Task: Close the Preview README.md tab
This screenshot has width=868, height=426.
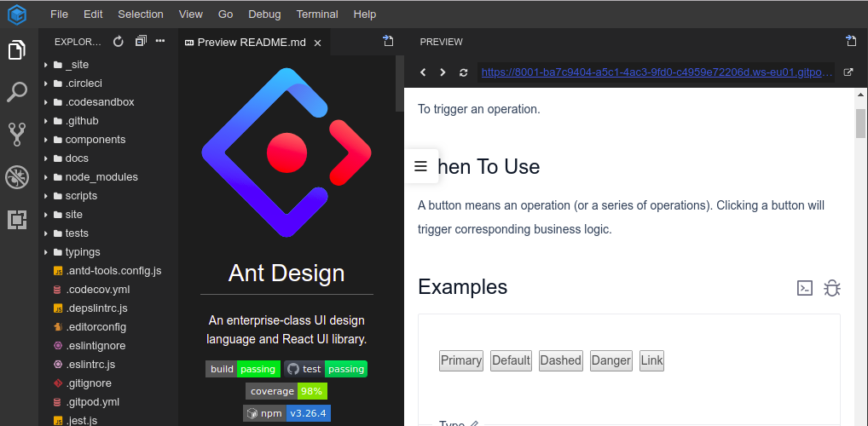Action: pos(318,43)
